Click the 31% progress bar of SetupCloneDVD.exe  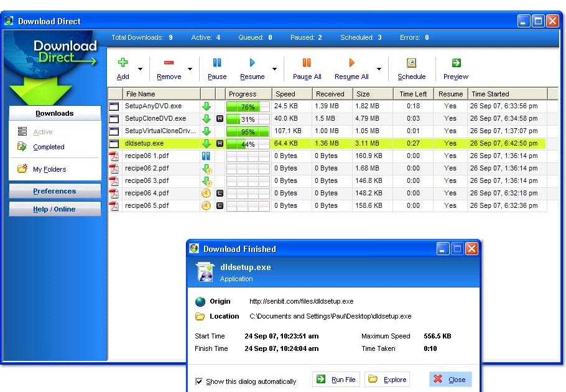[248, 119]
